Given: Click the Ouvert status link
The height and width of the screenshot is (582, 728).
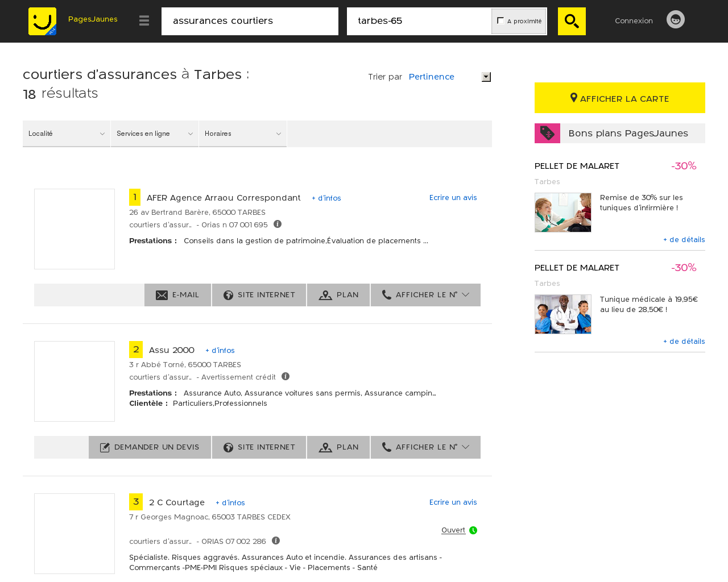Looking at the screenshot, I should [x=453, y=530].
